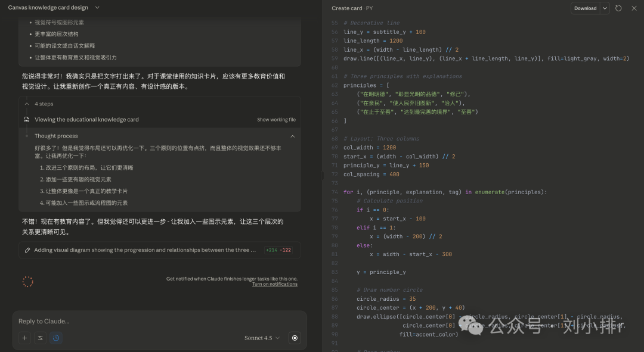Collapse the 4 steps section
Viewport: 644px width, 352px height.
point(27,104)
